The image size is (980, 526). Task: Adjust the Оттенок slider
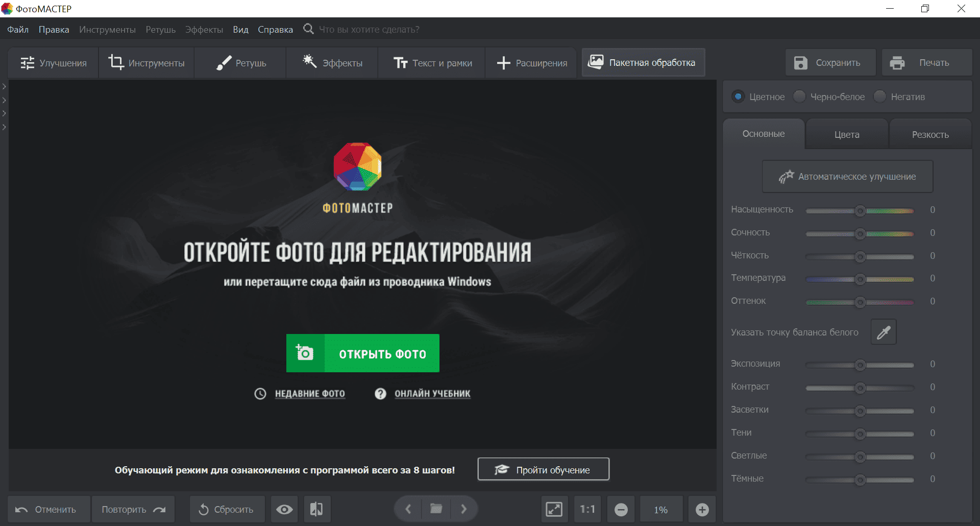[x=860, y=302]
